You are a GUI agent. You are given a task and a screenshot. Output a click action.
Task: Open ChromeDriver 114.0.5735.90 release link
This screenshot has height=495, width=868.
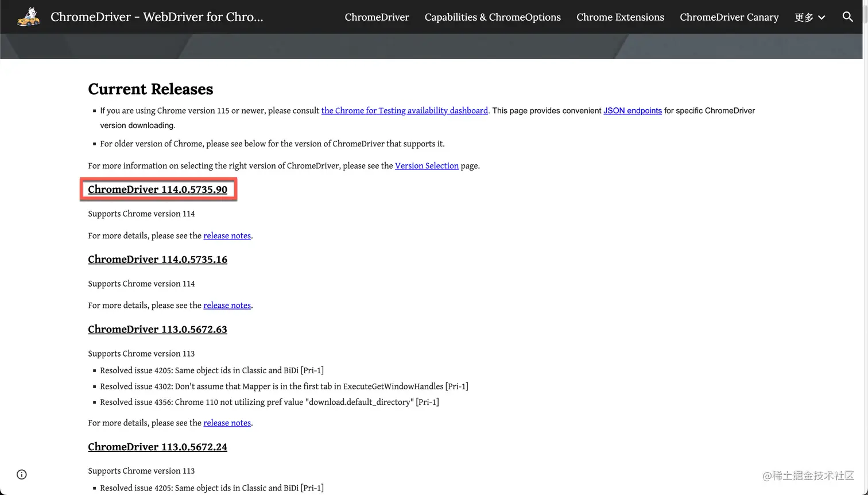157,190
